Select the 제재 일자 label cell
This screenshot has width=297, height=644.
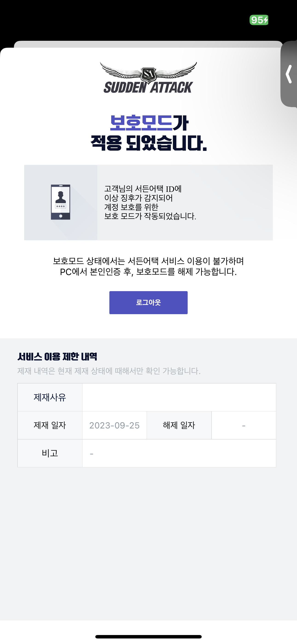point(50,425)
